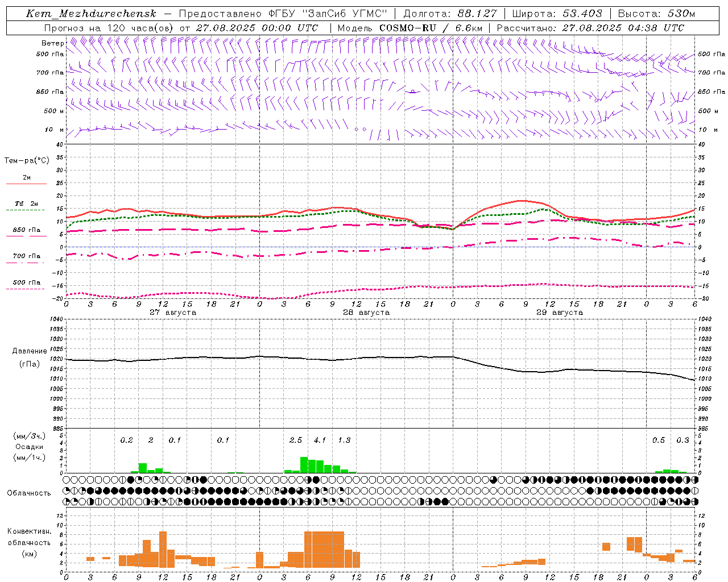Click the '0.3' precipitation amount

[x=682, y=440]
